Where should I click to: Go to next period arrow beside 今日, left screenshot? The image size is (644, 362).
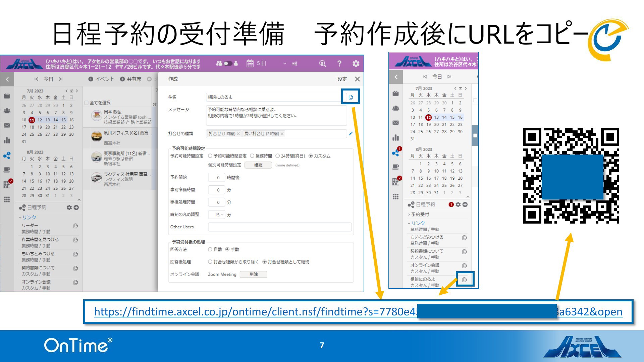point(60,79)
